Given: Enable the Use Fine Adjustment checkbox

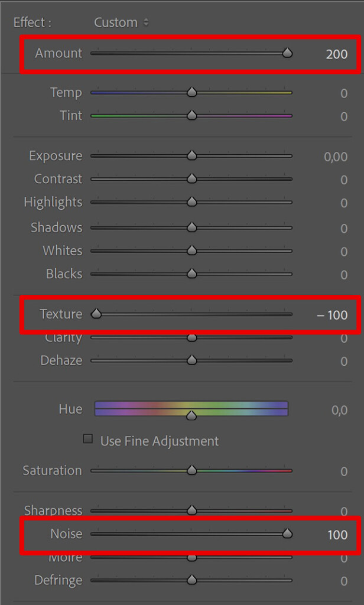Looking at the screenshot, I should [x=88, y=439].
